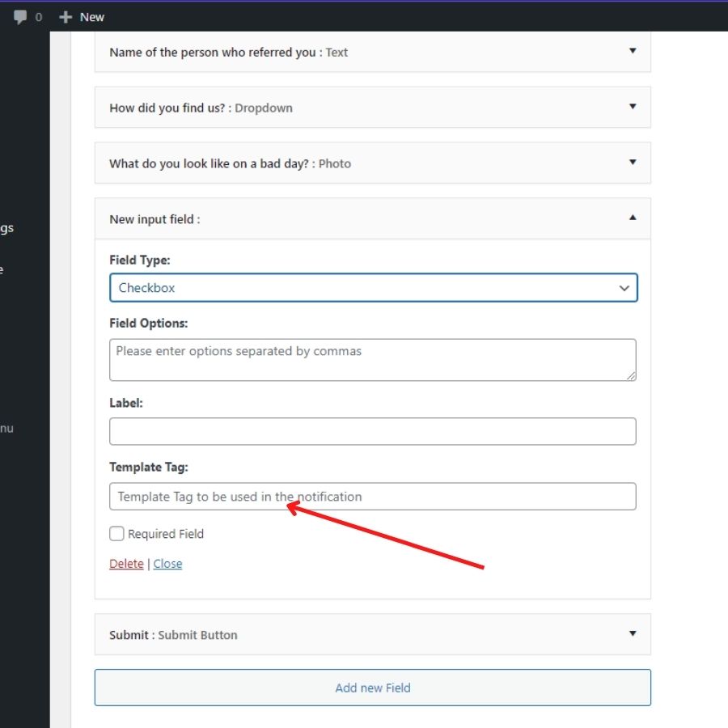Click the comments bubble icon
This screenshot has height=728, width=728.
point(20,17)
